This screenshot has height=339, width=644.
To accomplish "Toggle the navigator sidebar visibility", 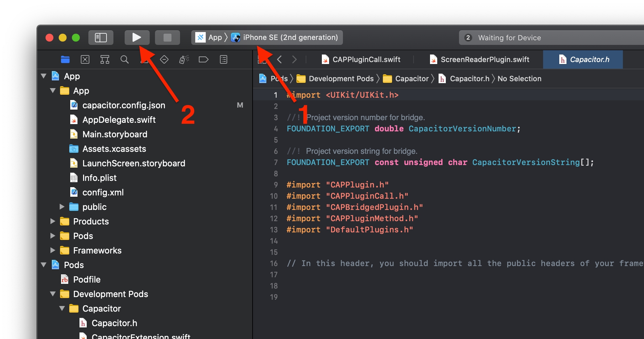I will click(x=101, y=38).
